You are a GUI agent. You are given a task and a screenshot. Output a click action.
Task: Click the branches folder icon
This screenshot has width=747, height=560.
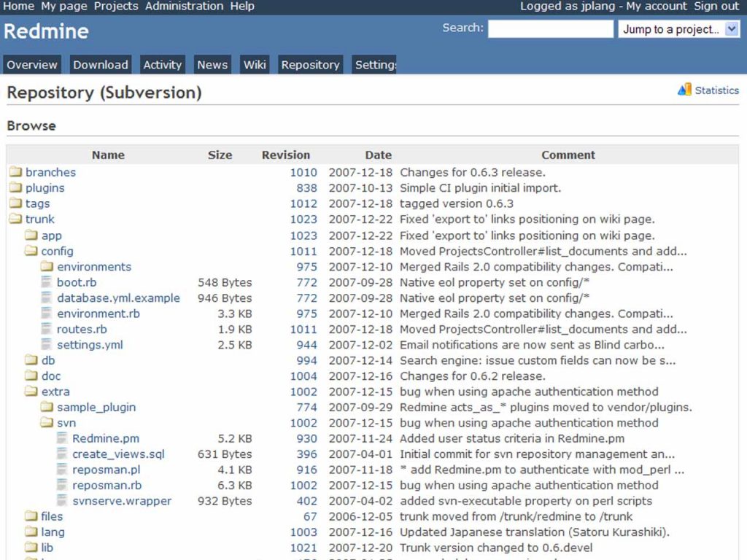tap(16, 172)
